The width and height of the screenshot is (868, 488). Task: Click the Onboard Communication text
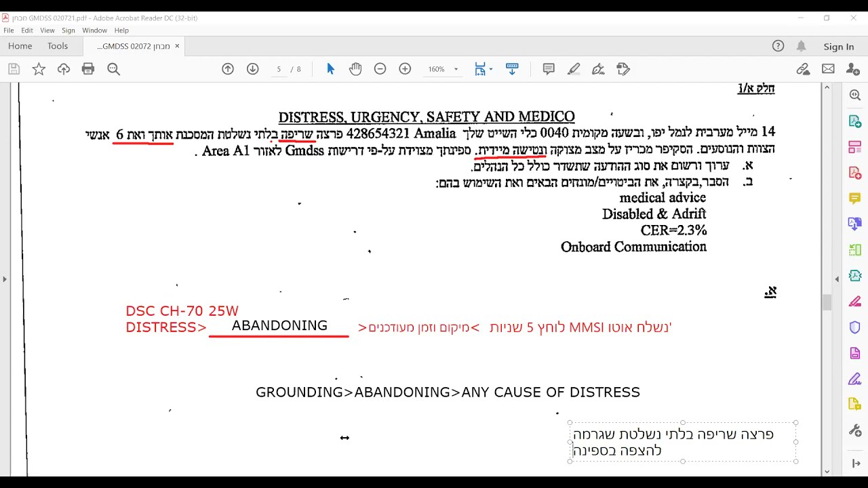633,247
